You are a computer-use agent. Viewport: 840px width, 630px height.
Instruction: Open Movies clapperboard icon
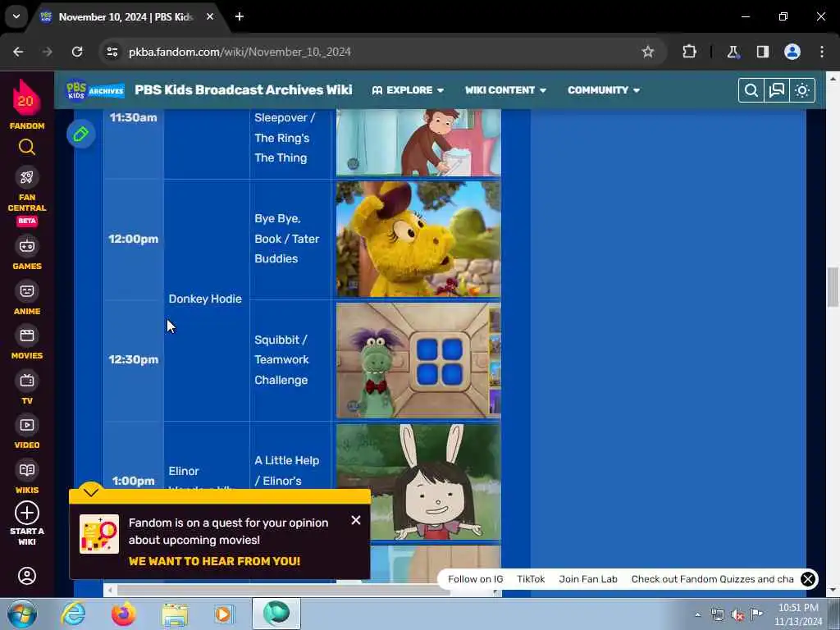click(27, 336)
